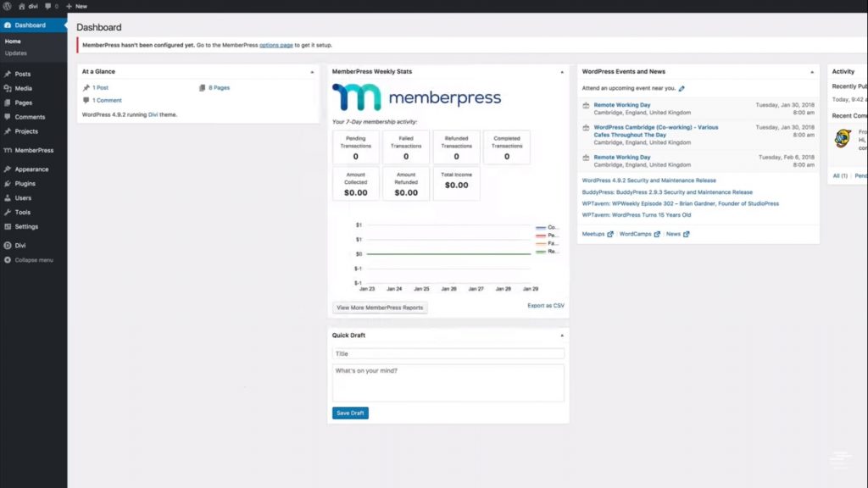Click the Dashboard gauge icon in sidebar
The image size is (868, 488).
pyautogui.click(x=7, y=25)
